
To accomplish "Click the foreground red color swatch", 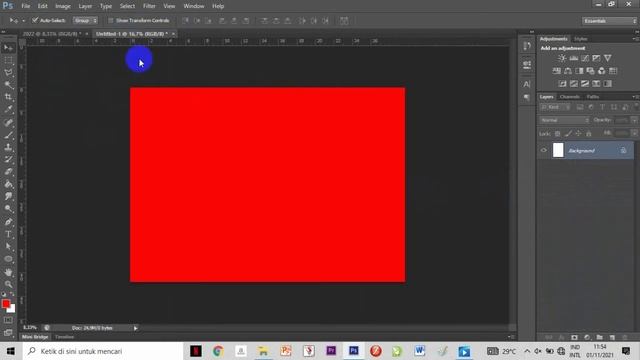I will tap(5, 304).
